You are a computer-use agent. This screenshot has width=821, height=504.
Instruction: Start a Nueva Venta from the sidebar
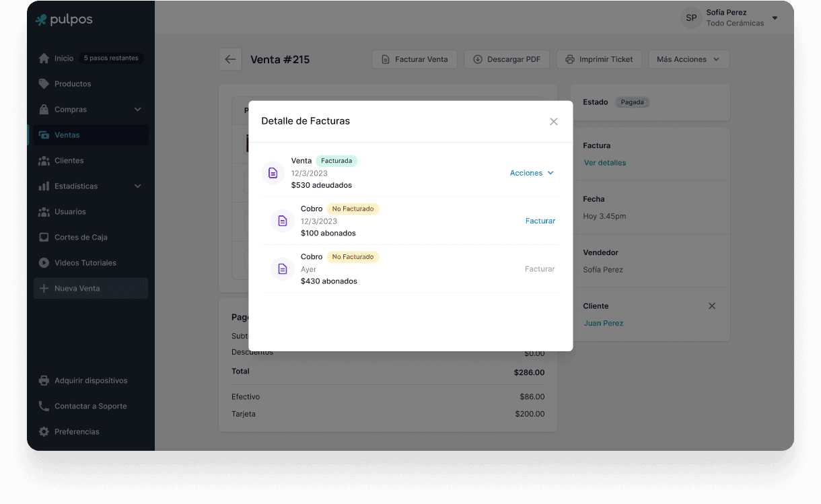[77, 289]
